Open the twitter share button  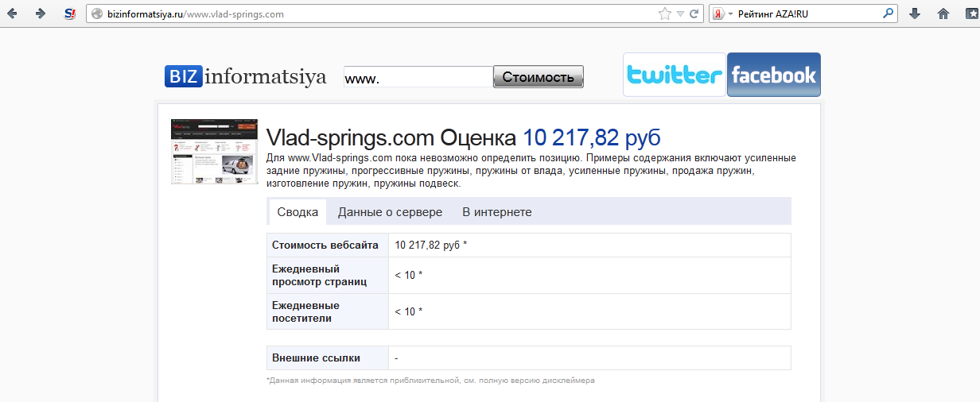pos(675,75)
